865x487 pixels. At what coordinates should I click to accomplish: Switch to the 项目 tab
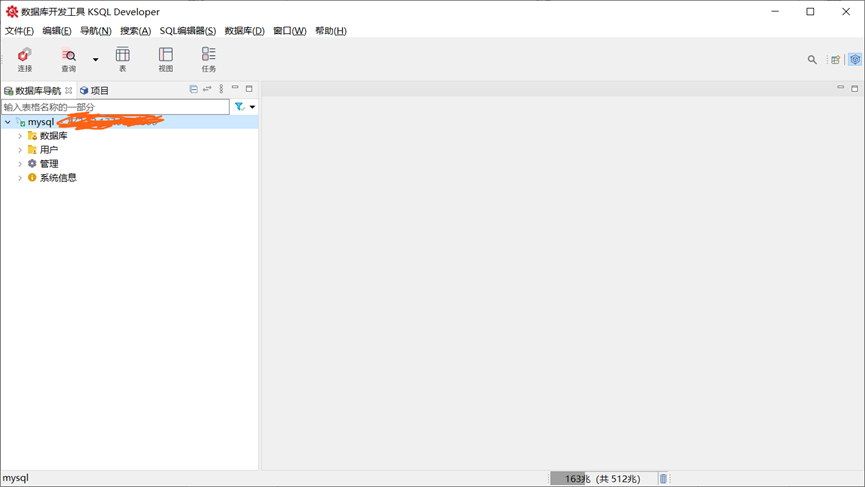point(95,91)
